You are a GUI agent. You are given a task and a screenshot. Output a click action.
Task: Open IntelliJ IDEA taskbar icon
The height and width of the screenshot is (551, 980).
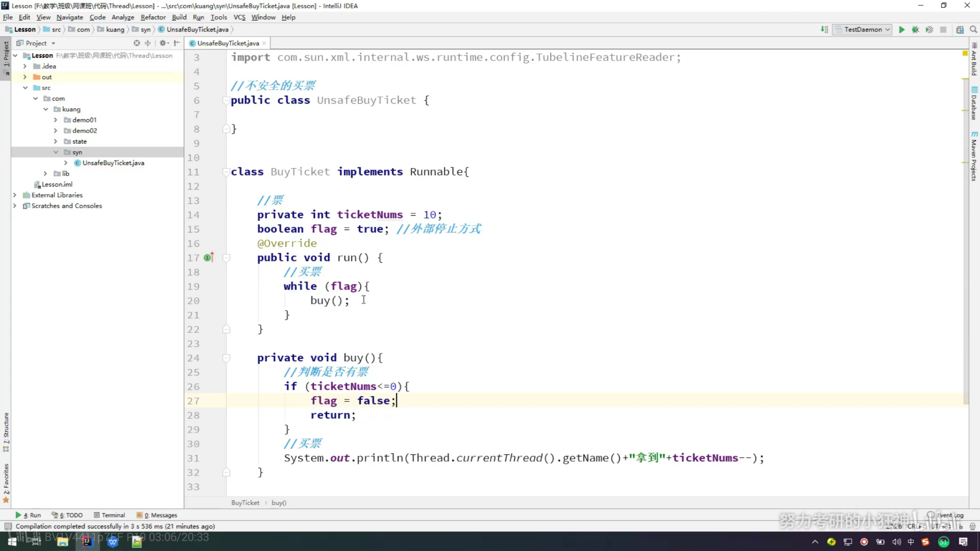(88, 541)
